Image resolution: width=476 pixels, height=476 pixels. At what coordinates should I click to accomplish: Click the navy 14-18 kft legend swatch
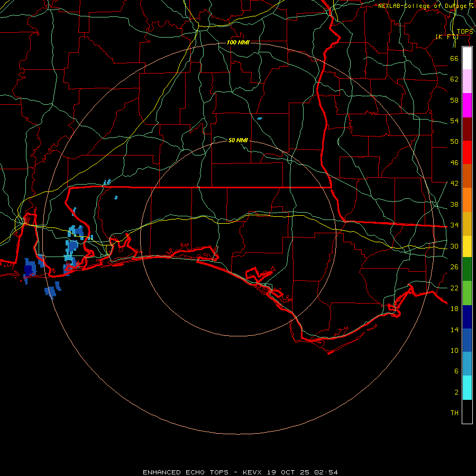[467, 317]
